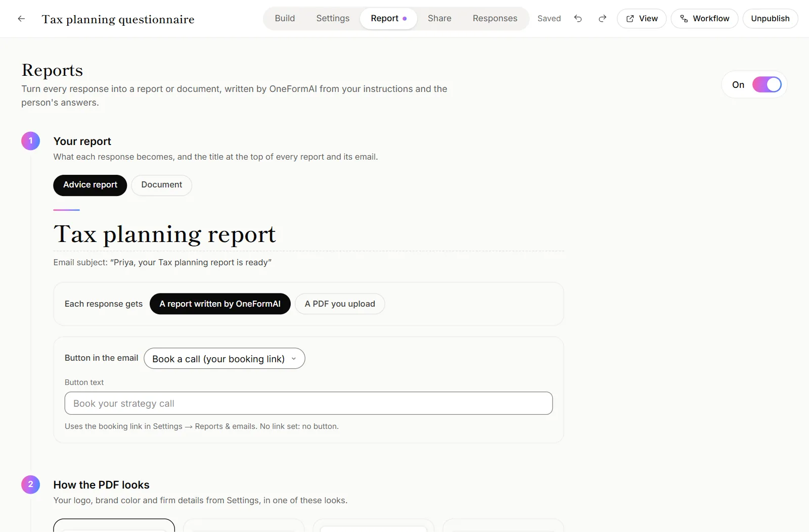Switch to the Settings tab

pyautogui.click(x=333, y=19)
